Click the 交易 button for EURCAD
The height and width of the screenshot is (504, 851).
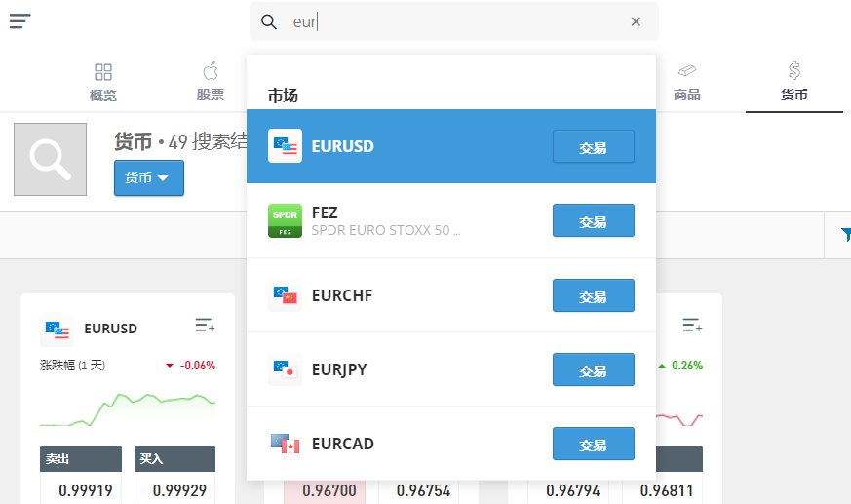594,444
